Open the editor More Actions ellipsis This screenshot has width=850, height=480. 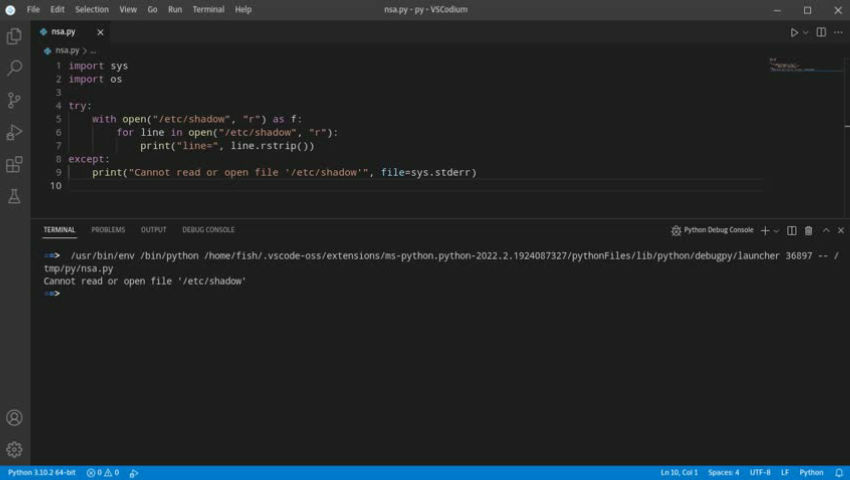(838, 33)
